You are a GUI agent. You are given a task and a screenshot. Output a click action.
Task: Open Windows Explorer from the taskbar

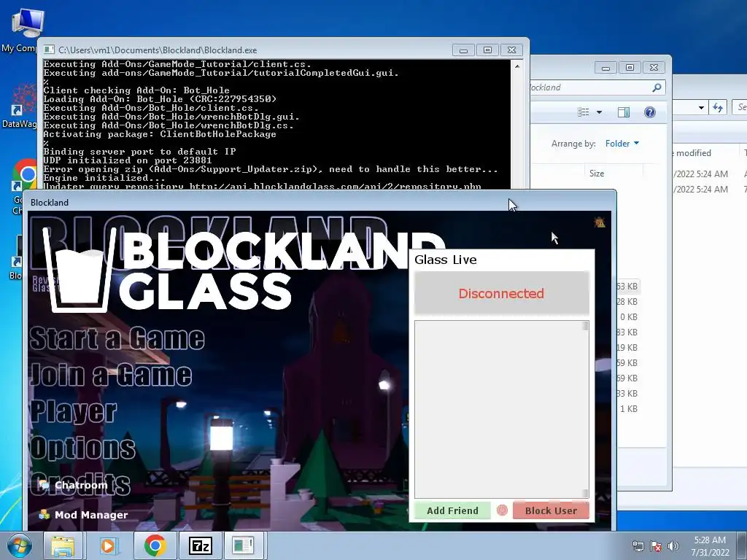pyautogui.click(x=63, y=545)
